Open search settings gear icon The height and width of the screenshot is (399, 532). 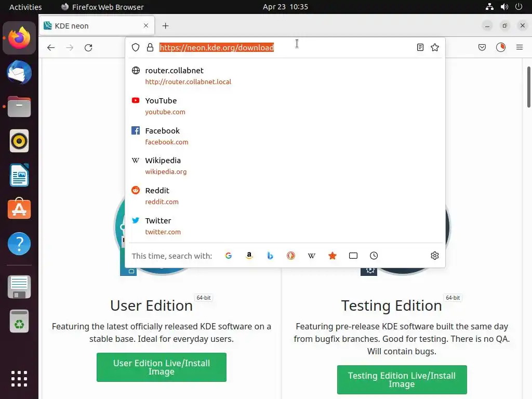coord(435,256)
